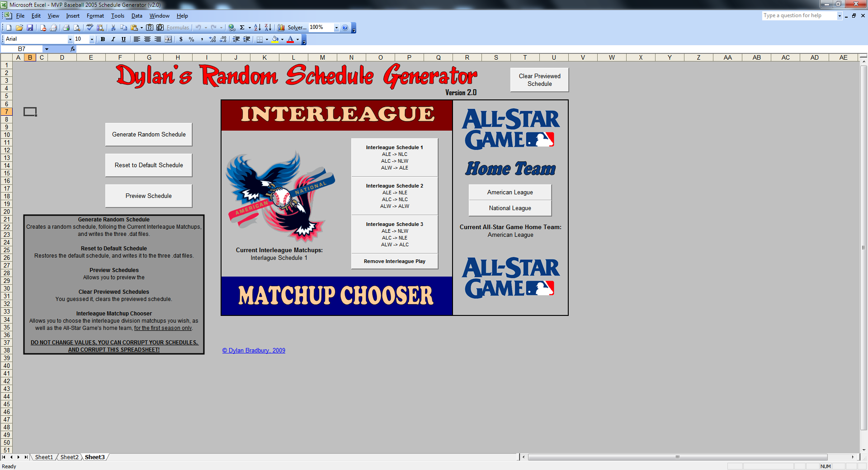
Task: Select column header K
Action: pyautogui.click(x=264, y=57)
